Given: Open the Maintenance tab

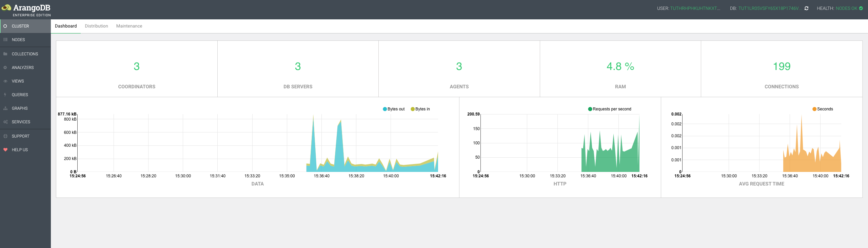Looking at the screenshot, I should (129, 26).
